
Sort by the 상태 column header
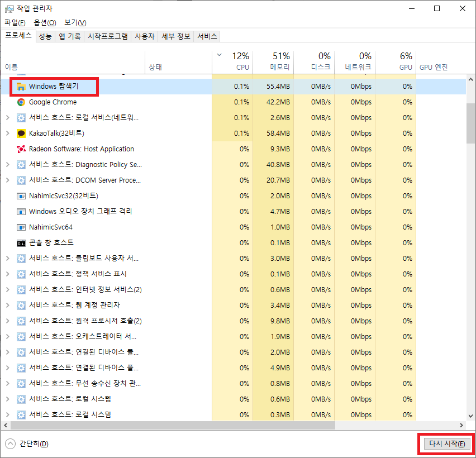(179, 61)
